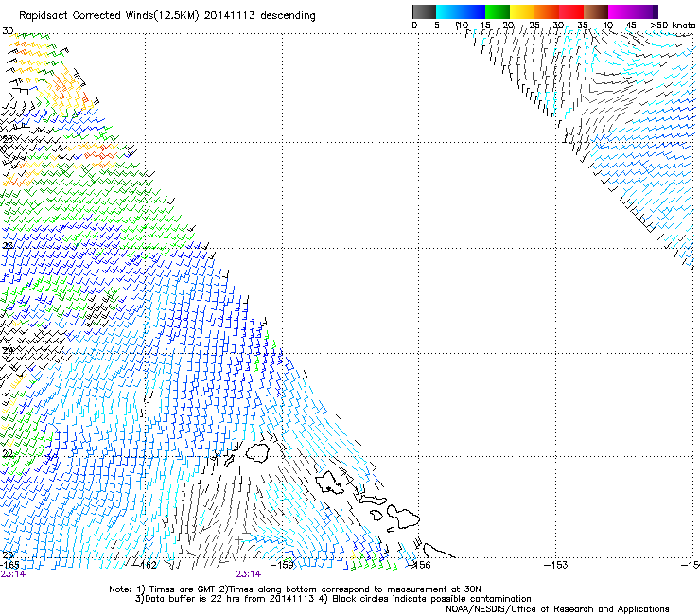Pick the magenta-purple 40–50 knots legend segment

tap(633, 11)
